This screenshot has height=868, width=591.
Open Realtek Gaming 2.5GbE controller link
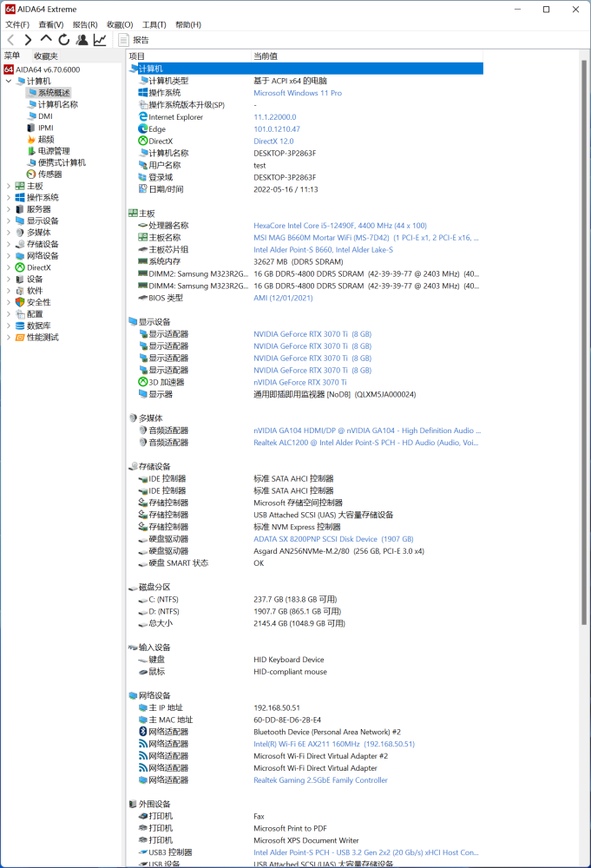[320, 780]
